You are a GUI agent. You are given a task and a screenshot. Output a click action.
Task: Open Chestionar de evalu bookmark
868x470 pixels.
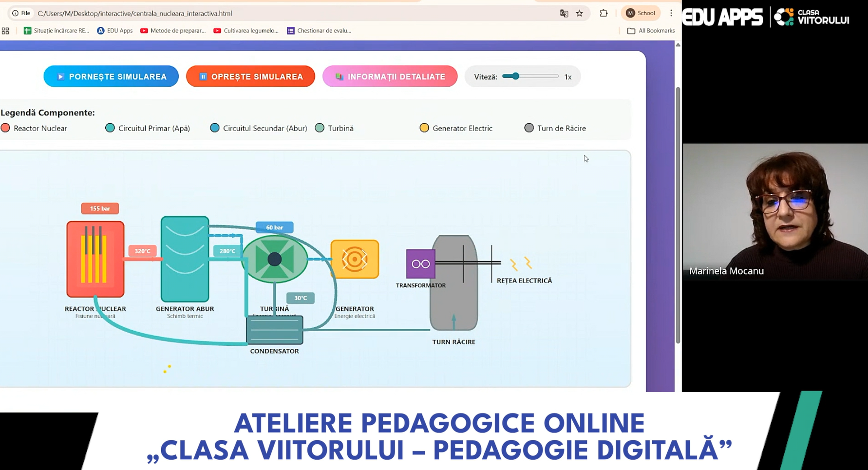tap(319, 31)
